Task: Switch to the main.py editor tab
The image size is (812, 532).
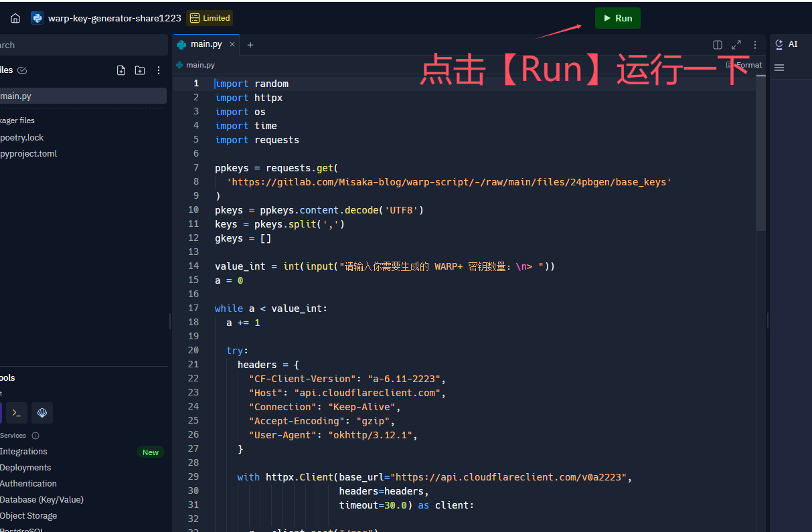Action: click(x=206, y=44)
